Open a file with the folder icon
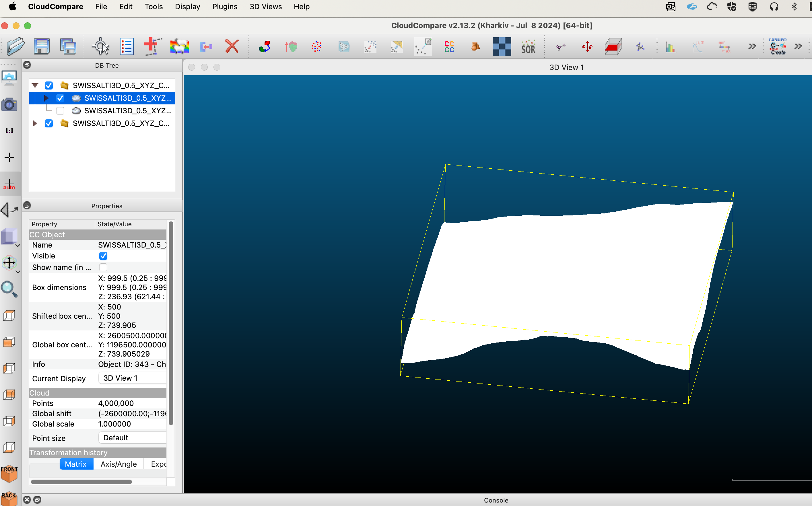Screen dimensions: 812x506 [x=15, y=46]
